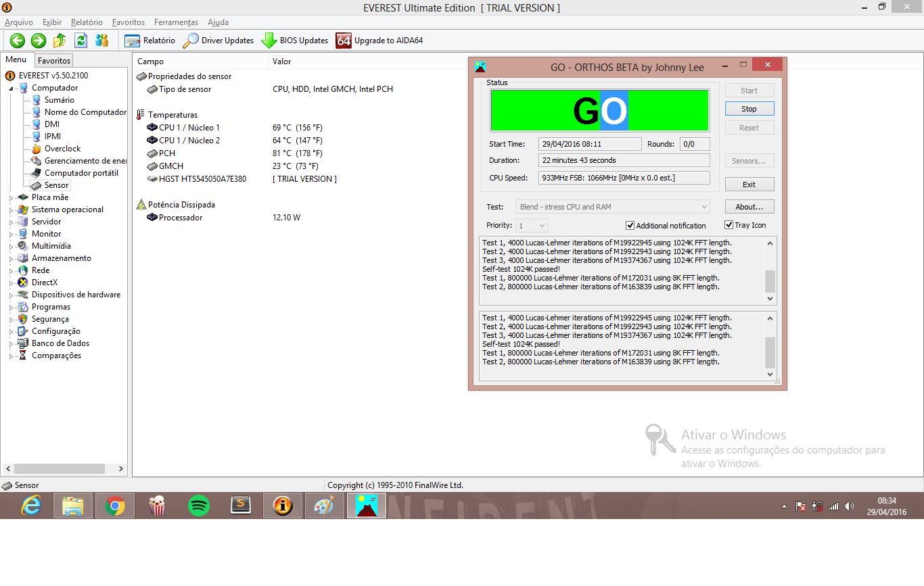Image resolution: width=924 pixels, height=586 pixels.
Task: Select the Configuração icon in the tree
Action: [24, 331]
